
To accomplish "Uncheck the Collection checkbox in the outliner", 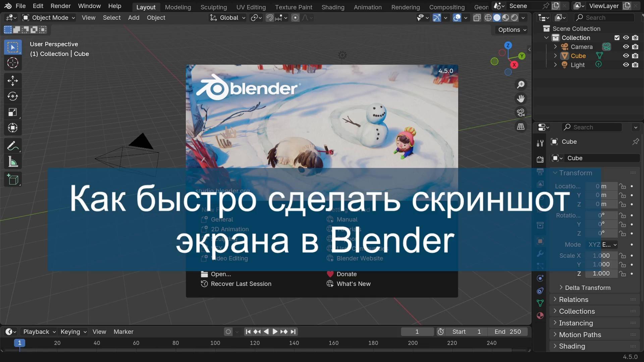I will pyautogui.click(x=617, y=38).
